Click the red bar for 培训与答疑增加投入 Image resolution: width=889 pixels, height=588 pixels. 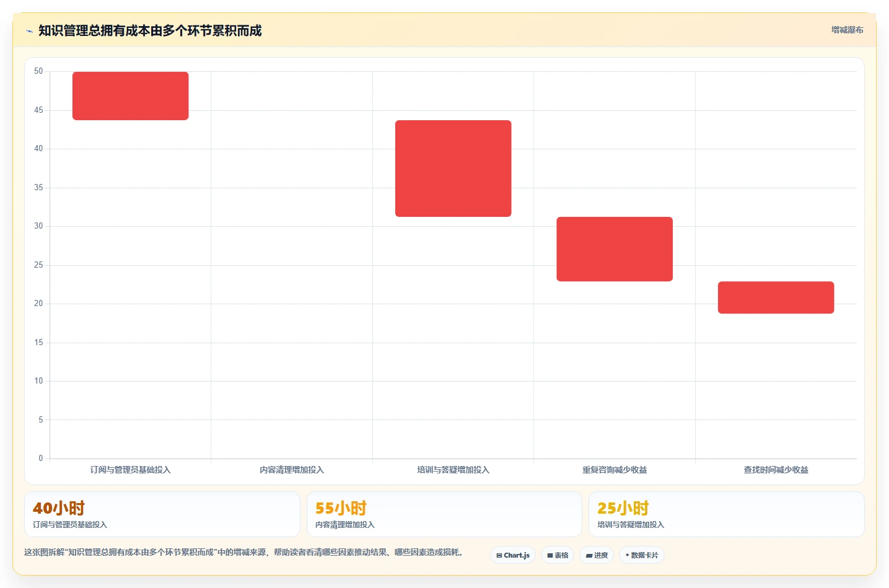pos(453,169)
